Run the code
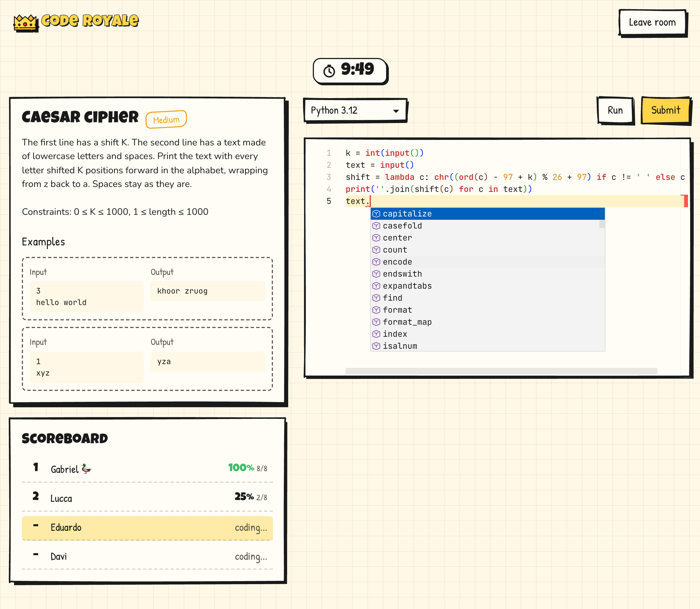The image size is (700, 609). pyautogui.click(x=615, y=110)
